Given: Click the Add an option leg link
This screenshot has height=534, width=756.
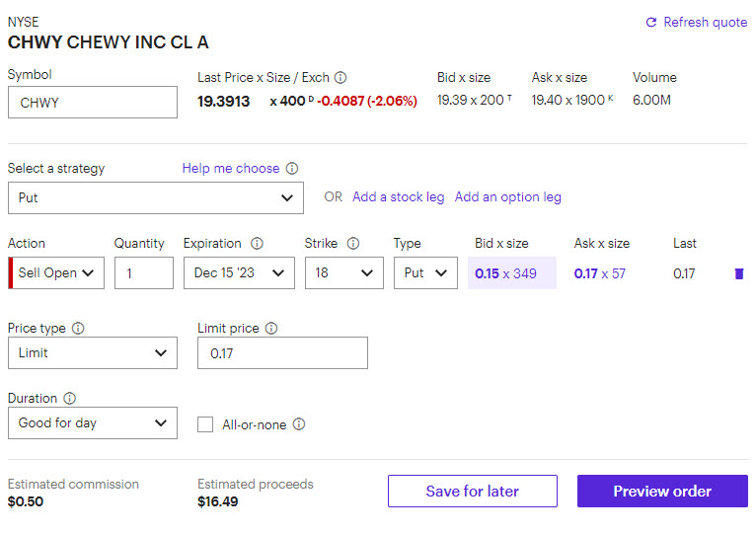Looking at the screenshot, I should [507, 197].
